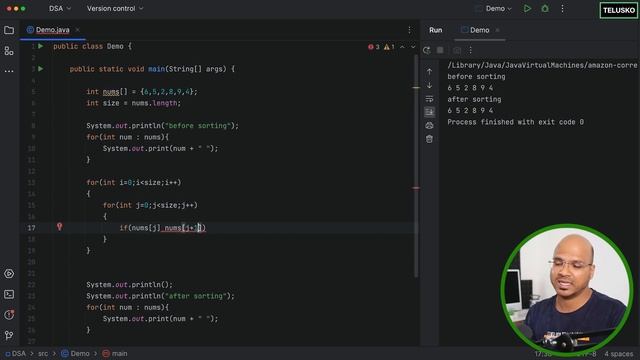
Task: Open the main toolbar more actions menu
Action: tap(562, 9)
